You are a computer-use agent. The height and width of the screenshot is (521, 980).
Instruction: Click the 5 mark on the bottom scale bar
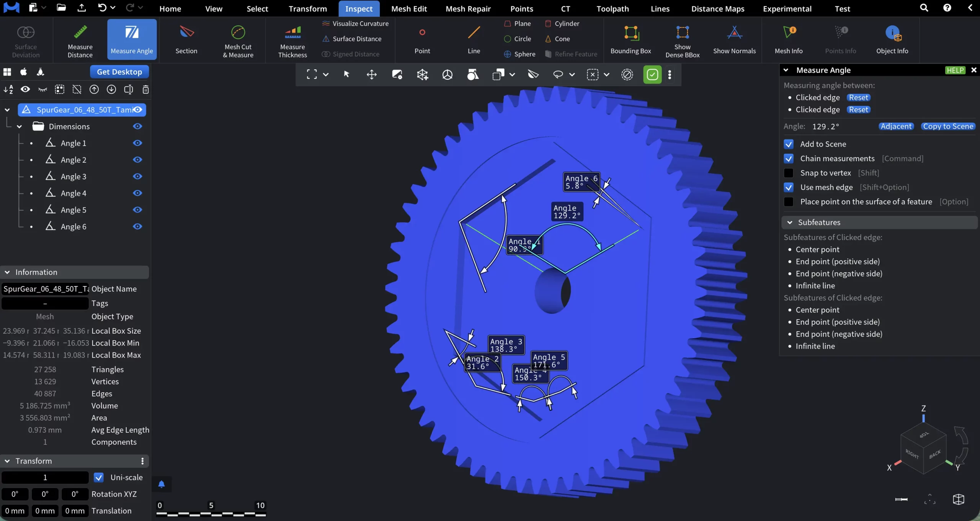click(x=211, y=505)
